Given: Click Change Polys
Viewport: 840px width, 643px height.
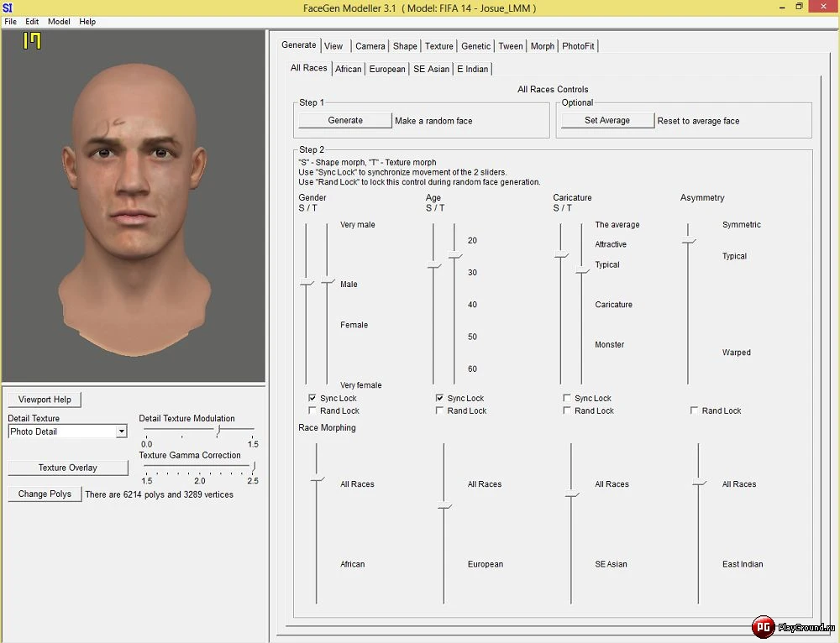Looking at the screenshot, I should pyautogui.click(x=44, y=494).
